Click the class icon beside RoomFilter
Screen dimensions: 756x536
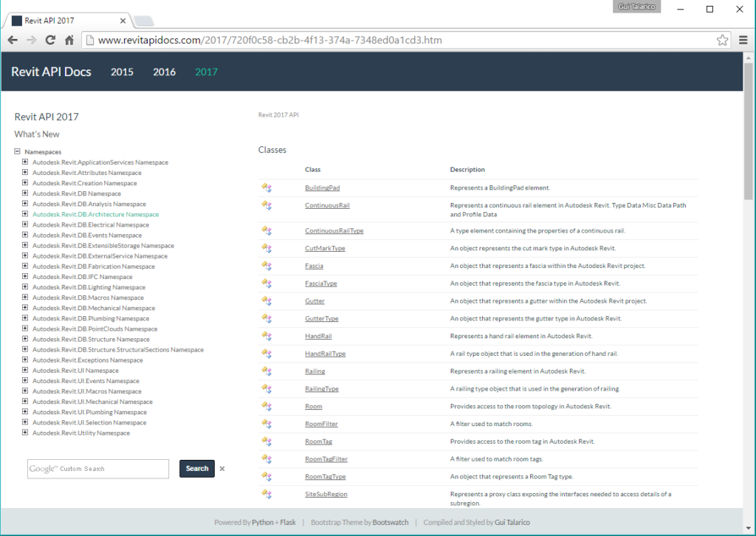(267, 425)
